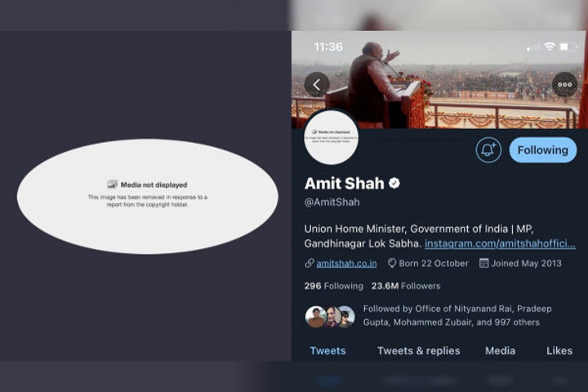
Task: Toggle the Following button
Action: coord(542,150)
